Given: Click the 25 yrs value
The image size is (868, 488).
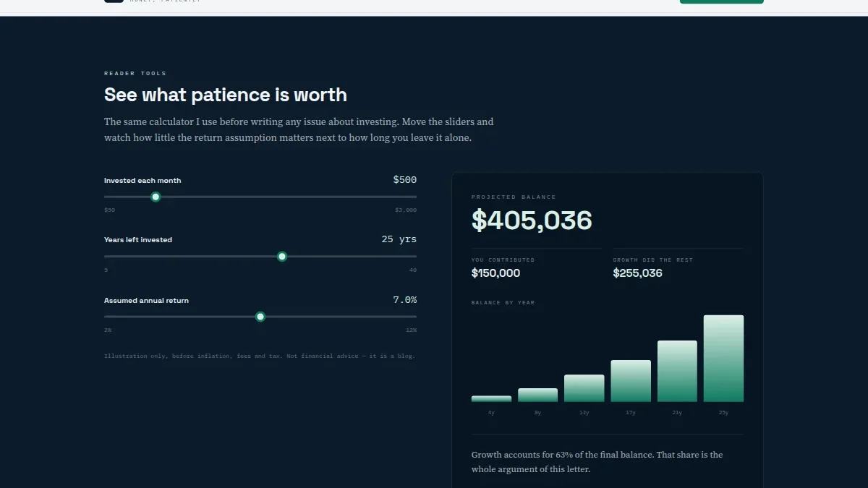Looking at the screenshot, I should point(399,239).
